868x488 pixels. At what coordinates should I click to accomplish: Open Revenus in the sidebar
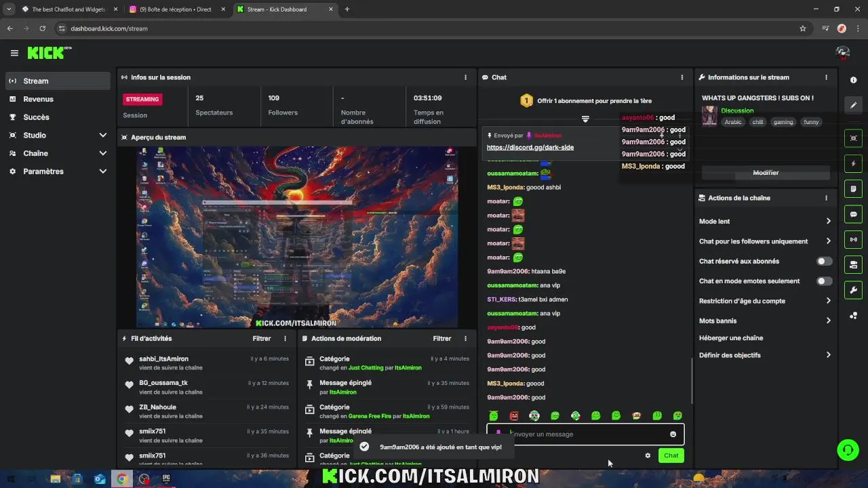click(x=57, y=99)
